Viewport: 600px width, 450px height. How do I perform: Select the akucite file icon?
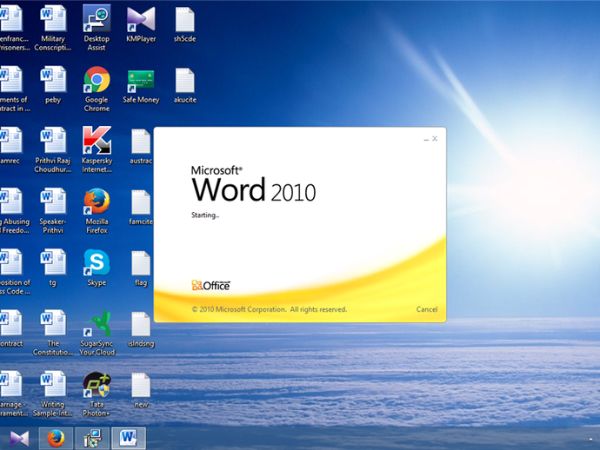[x=185, y=86]
